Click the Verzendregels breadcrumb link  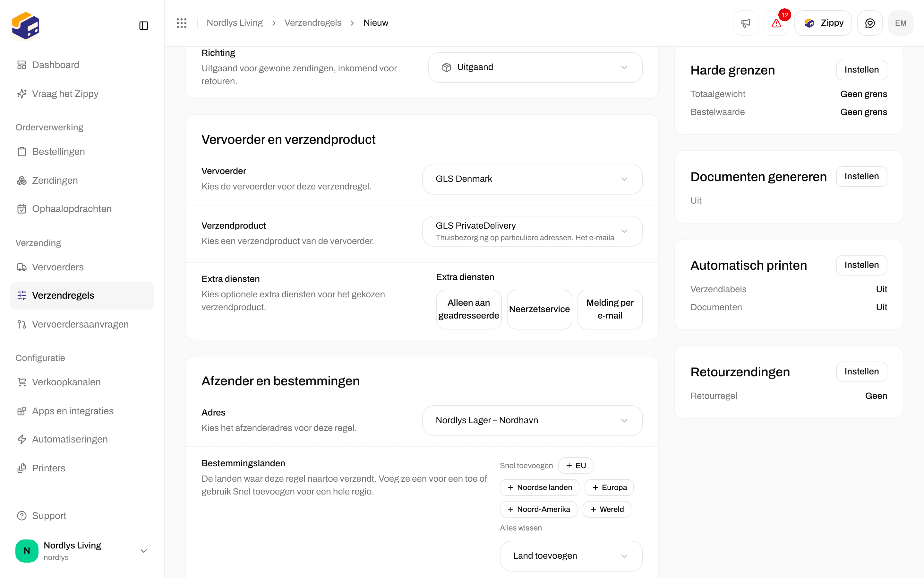(313, 23)
